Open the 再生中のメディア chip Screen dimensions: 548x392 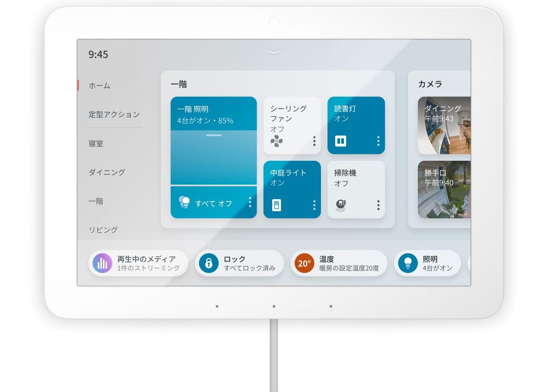pyautogui.click(x=138, y=263)
